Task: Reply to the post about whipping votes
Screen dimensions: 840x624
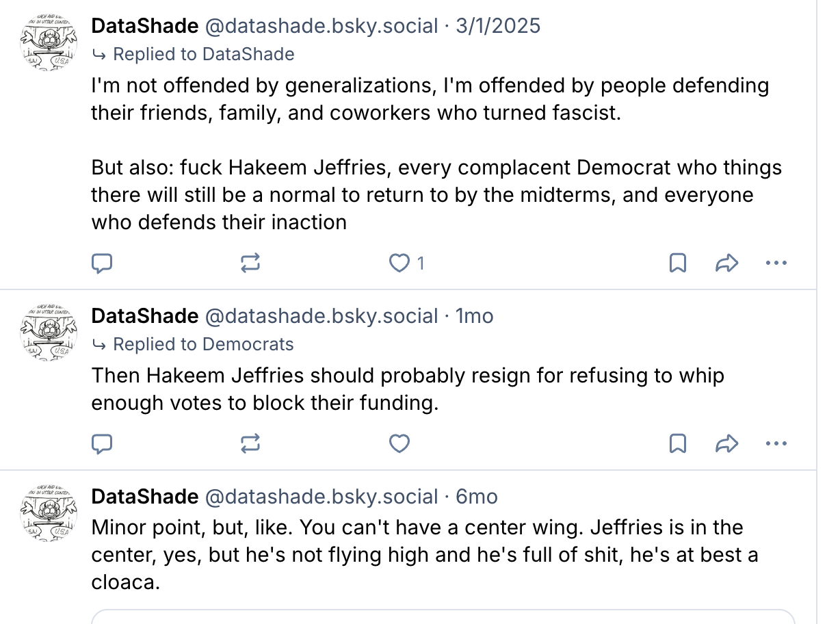Action: 102,445
